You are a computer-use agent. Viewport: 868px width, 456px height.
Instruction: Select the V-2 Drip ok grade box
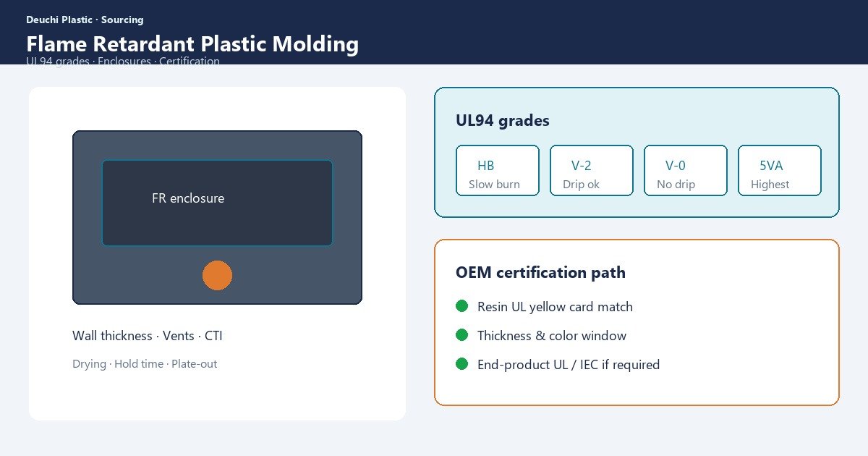pyautogui.click(x=592, y=170)
